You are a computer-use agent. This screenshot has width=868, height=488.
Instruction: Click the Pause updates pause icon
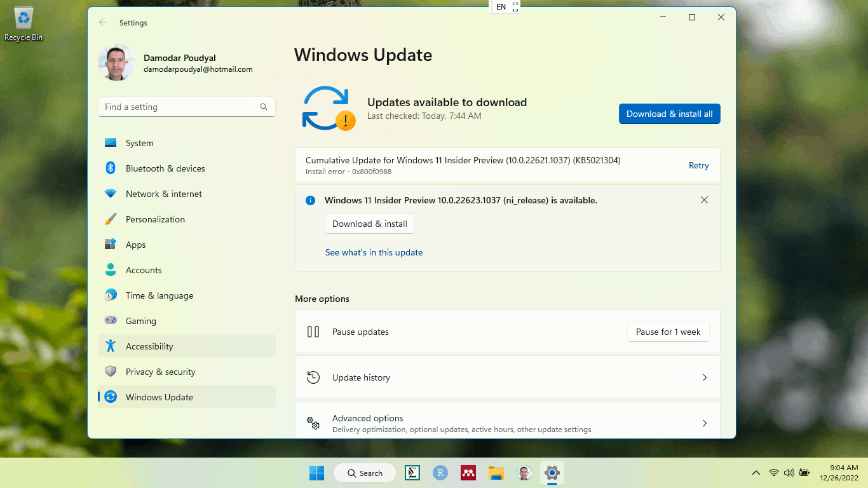(313, 332)
